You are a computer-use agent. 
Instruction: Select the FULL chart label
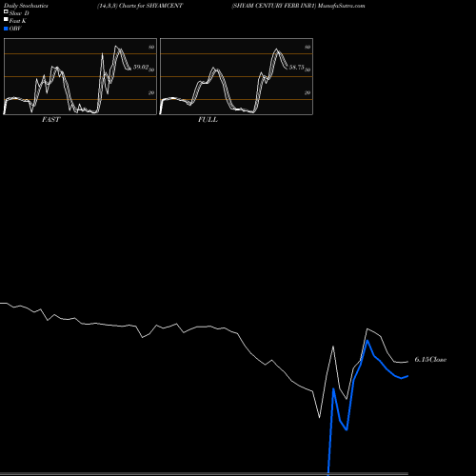click(208, 120)
